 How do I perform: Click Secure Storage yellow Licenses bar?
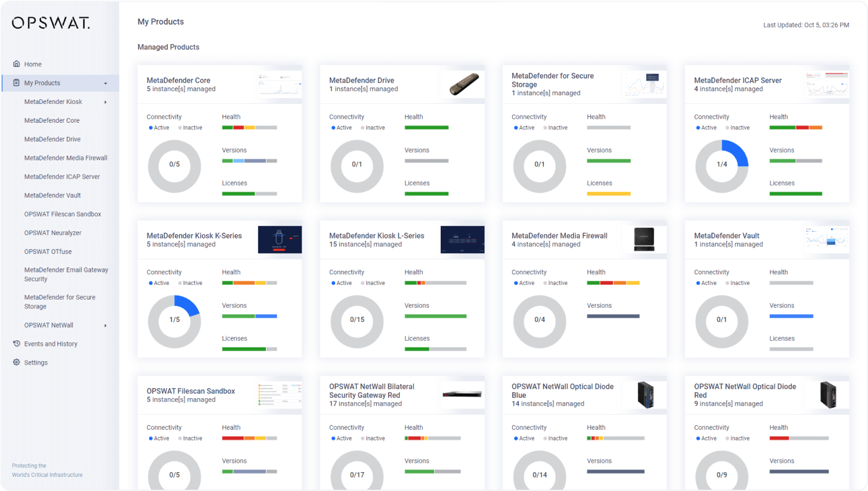tap(609, 194)
